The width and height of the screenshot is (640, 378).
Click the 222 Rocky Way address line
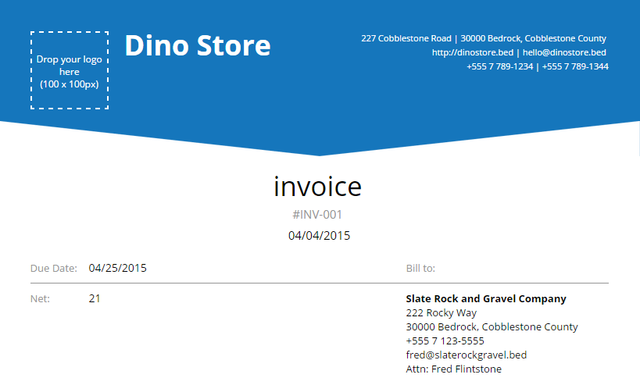[441, 313]
